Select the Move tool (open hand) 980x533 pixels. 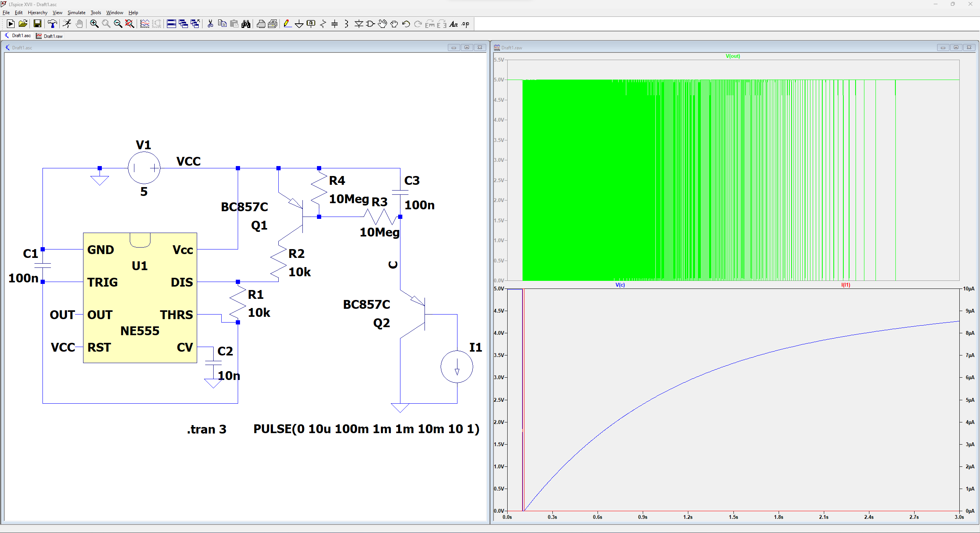[382, 24]
